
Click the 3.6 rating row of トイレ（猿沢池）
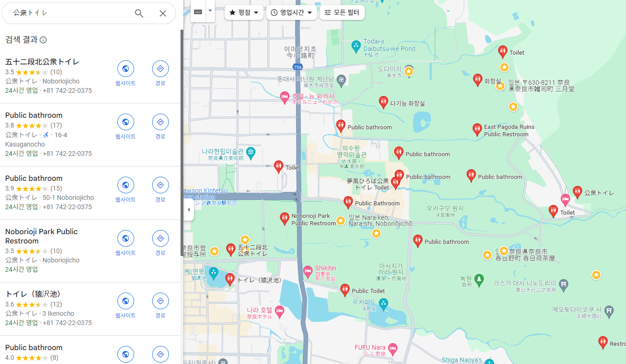[x=33, y=304]
